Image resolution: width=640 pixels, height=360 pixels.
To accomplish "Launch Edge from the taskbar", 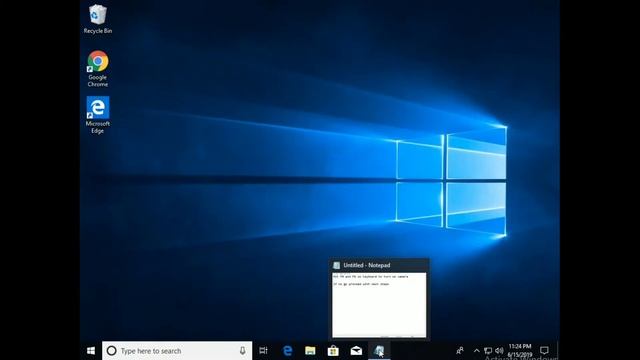I will [x=287, y=351].
